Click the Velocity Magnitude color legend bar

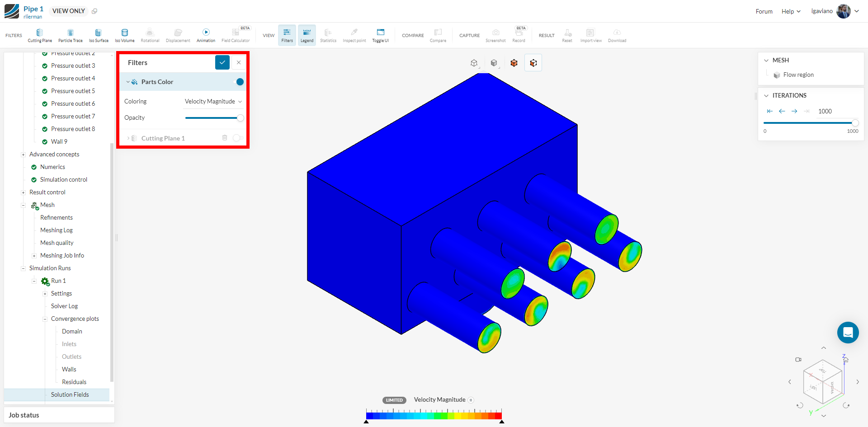(x=434, y=415)
